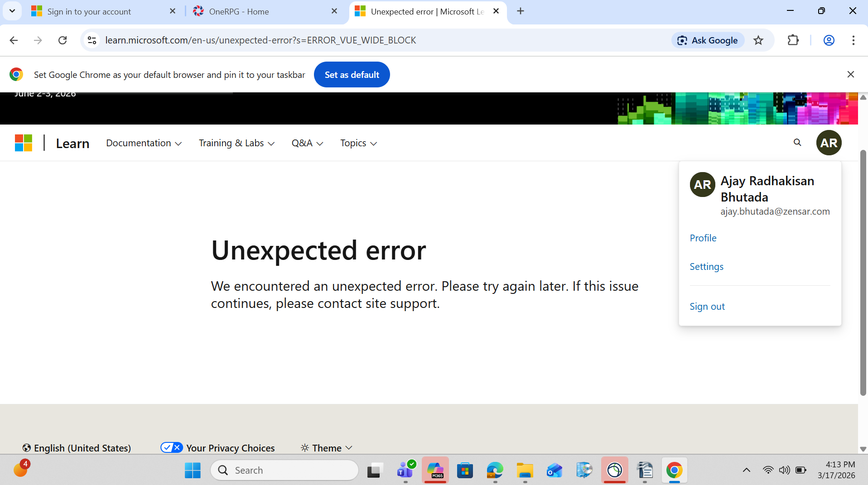Open Chrome three-dot menu
The width and height of the screenshot is (868, 485).
click(x=853, y=40)
